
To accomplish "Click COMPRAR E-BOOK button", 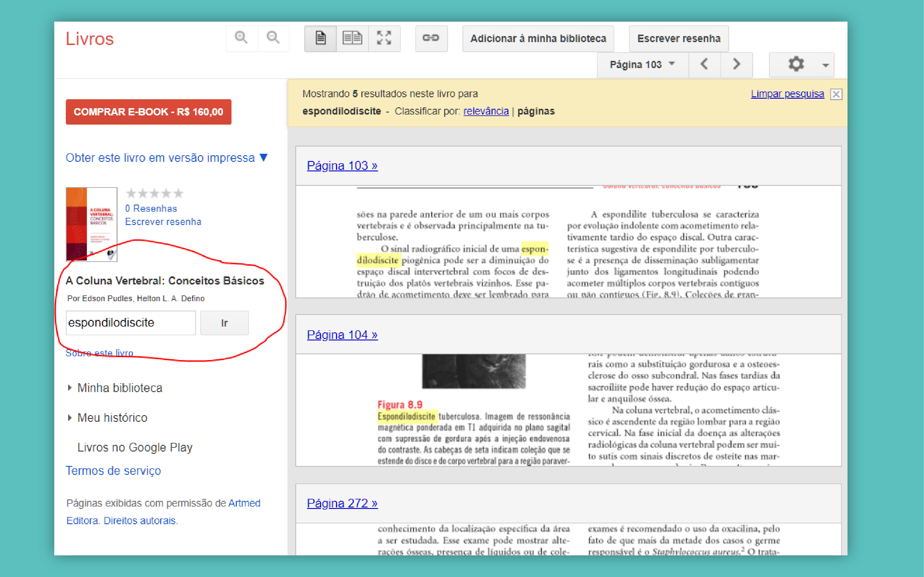I will 148,112.
